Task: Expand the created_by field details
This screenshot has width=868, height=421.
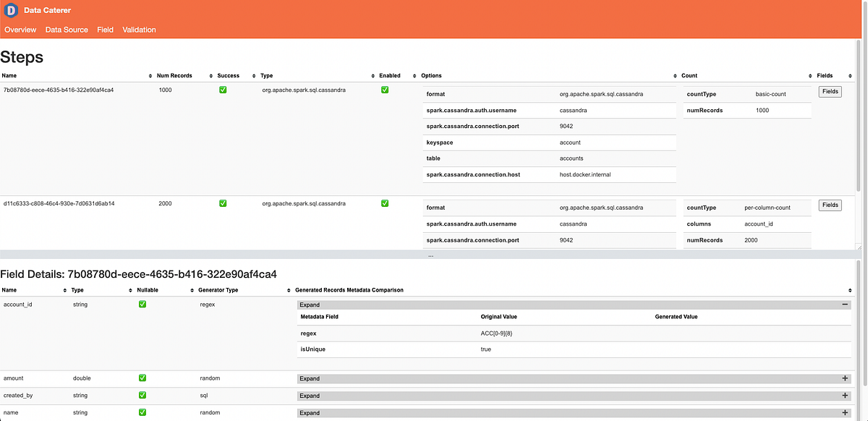Action: pos(844,395)
